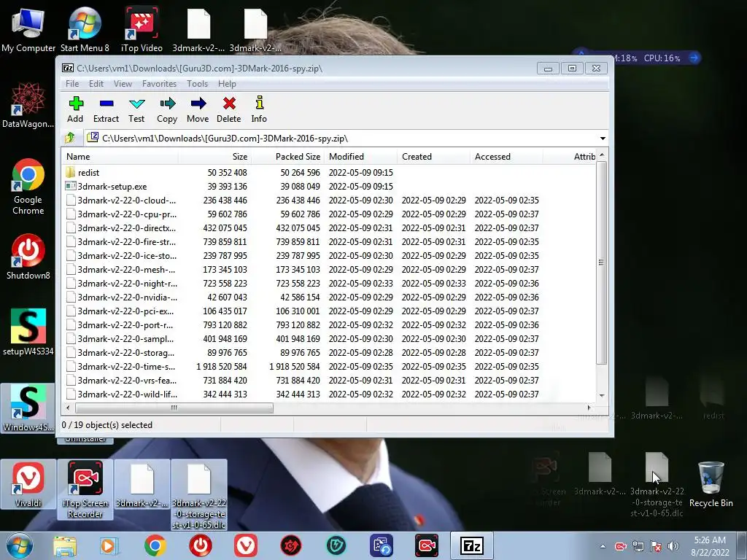
Task: Open the Help menu
Action: coord(227,84)
